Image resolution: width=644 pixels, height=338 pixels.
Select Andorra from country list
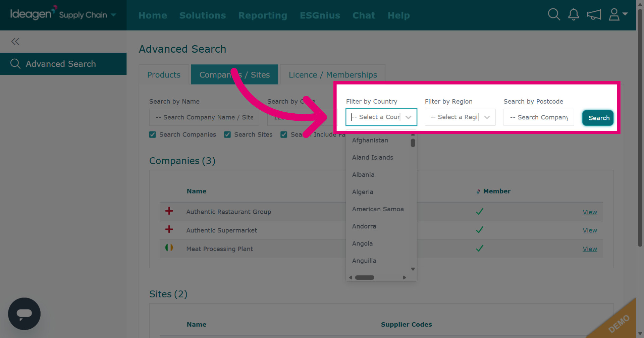(364, 226)
